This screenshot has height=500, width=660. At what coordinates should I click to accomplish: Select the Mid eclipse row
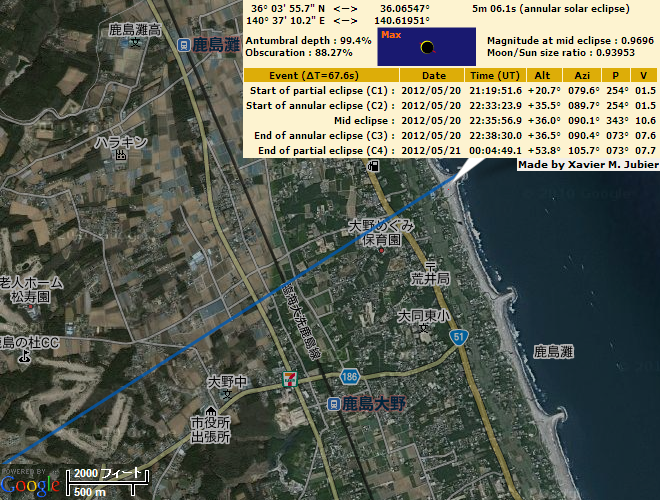click(x=450, y=120)
